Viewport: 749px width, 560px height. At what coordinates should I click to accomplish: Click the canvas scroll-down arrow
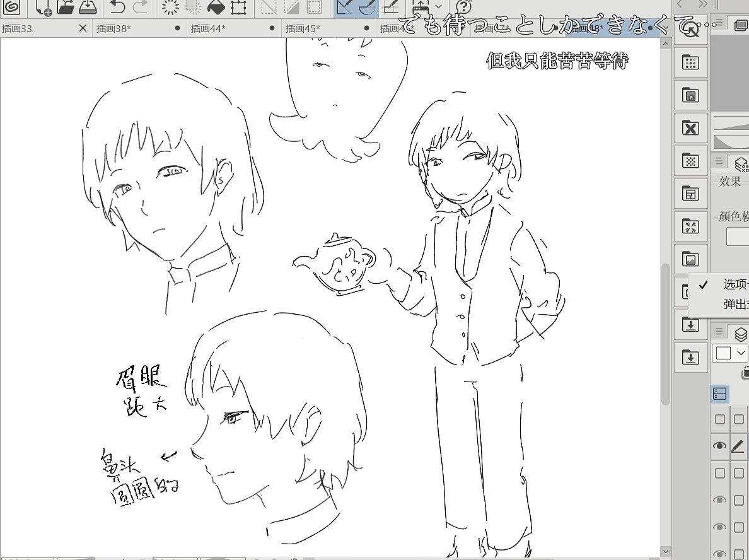665,551
